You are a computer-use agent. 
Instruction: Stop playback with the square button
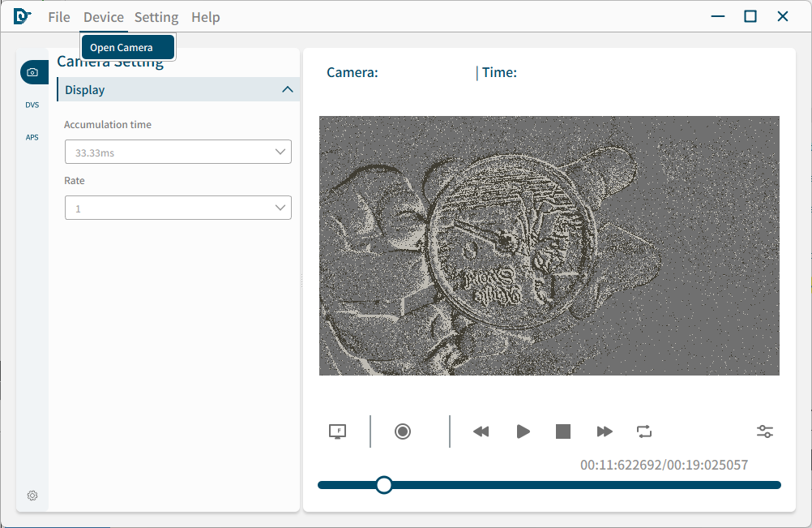[563, 431]
